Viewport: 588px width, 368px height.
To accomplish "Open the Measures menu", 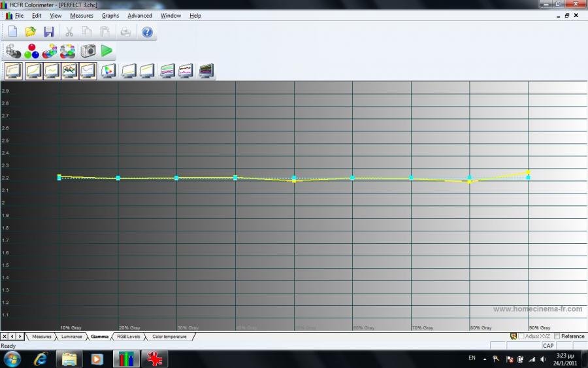I will (x=82, y=16).
